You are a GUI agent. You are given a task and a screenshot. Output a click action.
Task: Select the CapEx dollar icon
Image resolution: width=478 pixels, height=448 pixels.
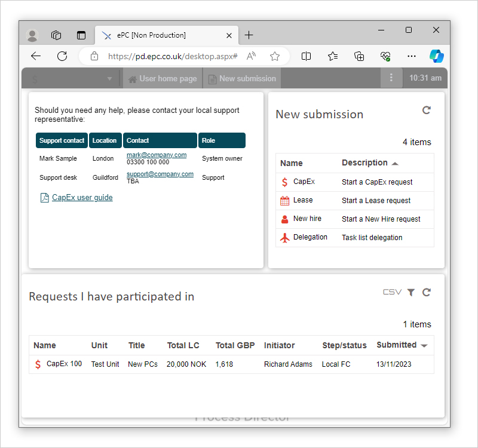pos(286,182)
